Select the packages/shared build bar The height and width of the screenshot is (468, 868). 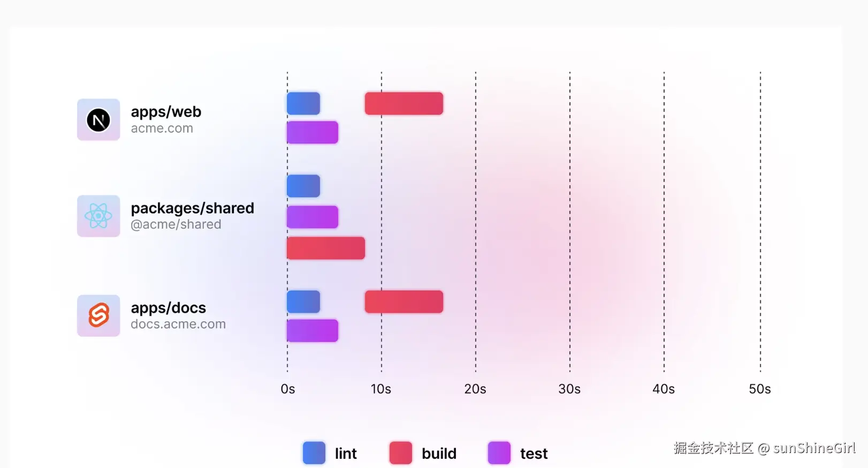[326, 248]
